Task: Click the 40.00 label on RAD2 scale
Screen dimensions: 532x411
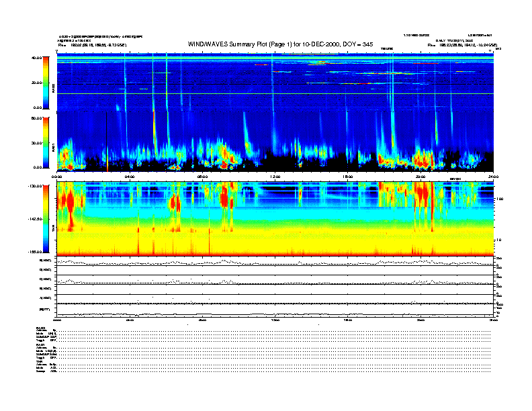Action: coord(36,58)
